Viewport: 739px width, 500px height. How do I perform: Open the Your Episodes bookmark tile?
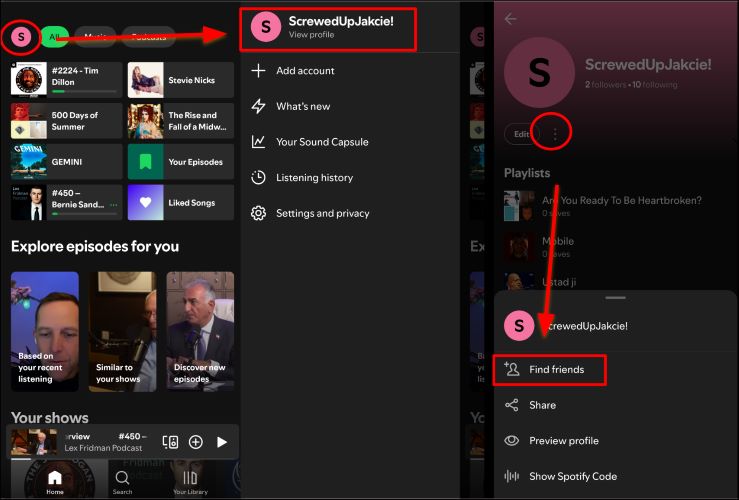[181, 162]
